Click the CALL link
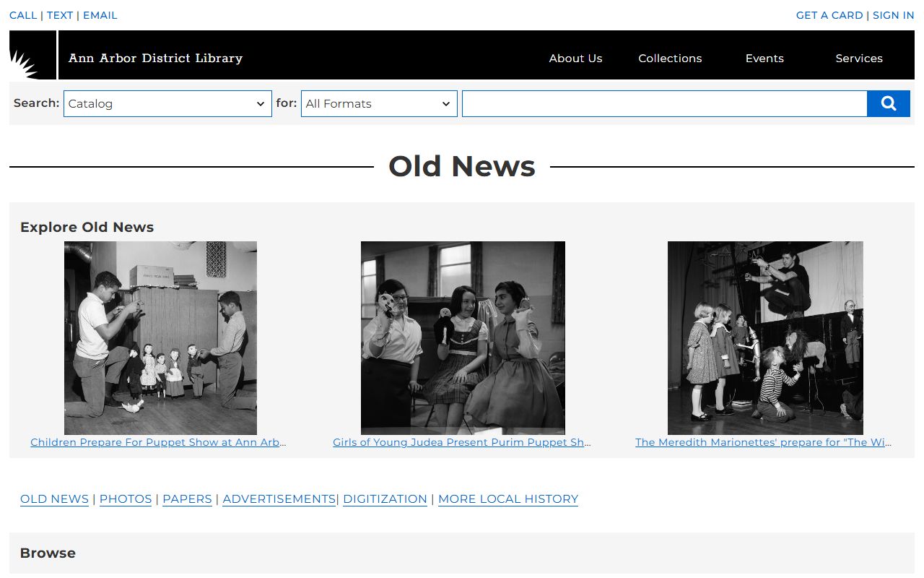The height and width of the screenshot is (578, 924). [23, 15]
